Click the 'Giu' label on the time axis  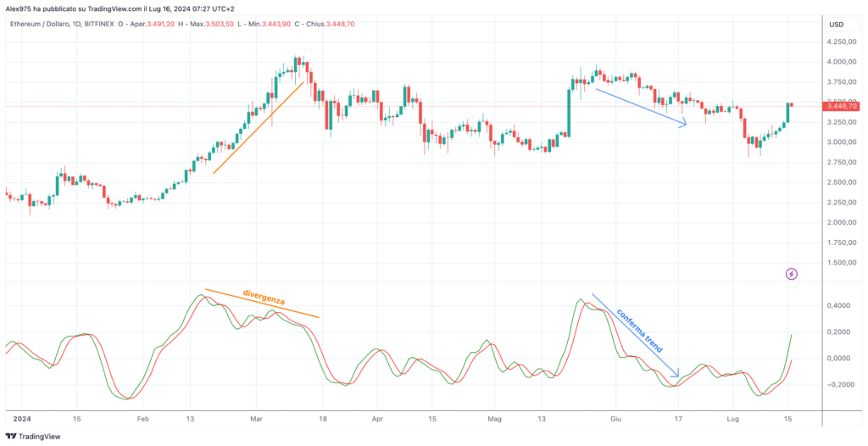click(614, 420)
